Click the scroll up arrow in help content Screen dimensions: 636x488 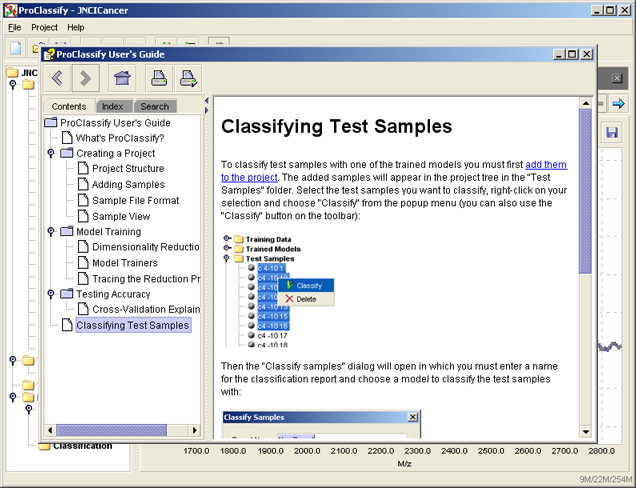[585, 103]
